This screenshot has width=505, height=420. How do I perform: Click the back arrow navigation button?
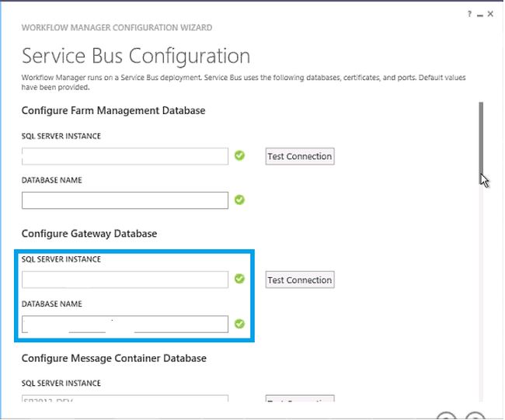pyautogui.click(x=448, y=417)
